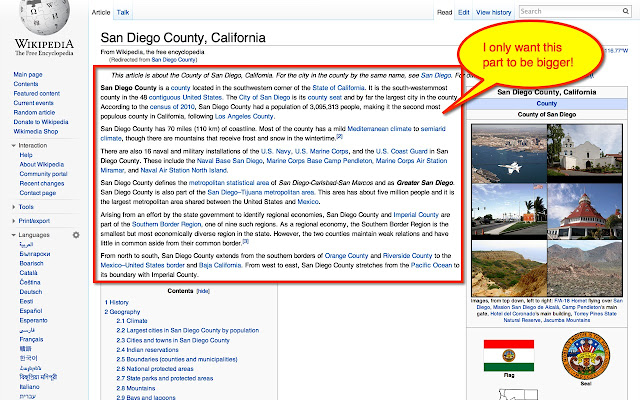The image size is (640, 400).
Task: Hide the table of contents
Action: (203, 291)
